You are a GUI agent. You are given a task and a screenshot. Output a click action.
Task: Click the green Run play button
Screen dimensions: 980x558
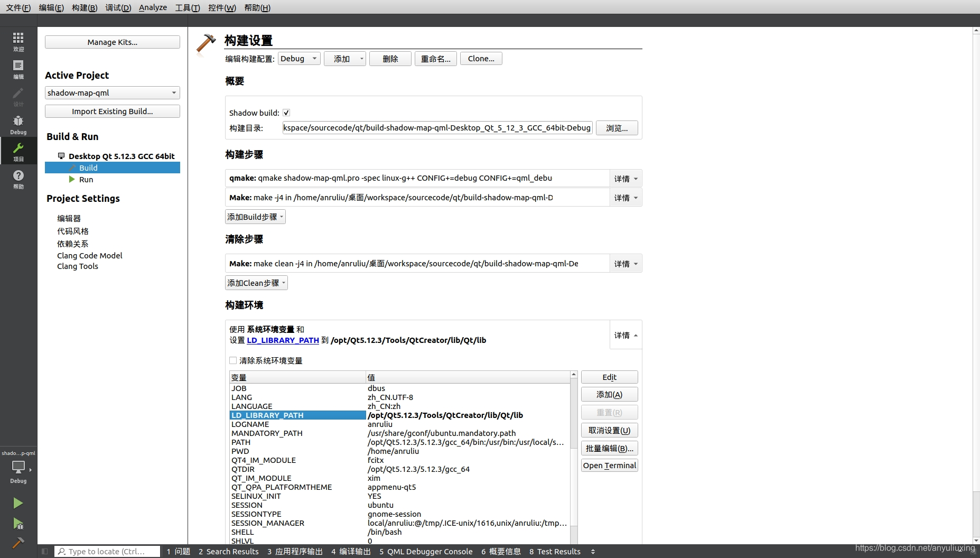tap(18, 503)
